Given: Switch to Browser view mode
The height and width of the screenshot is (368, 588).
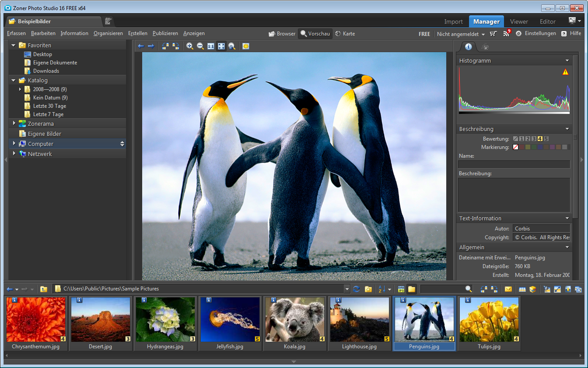Looking at the screenshot, I should pos(282,34).
